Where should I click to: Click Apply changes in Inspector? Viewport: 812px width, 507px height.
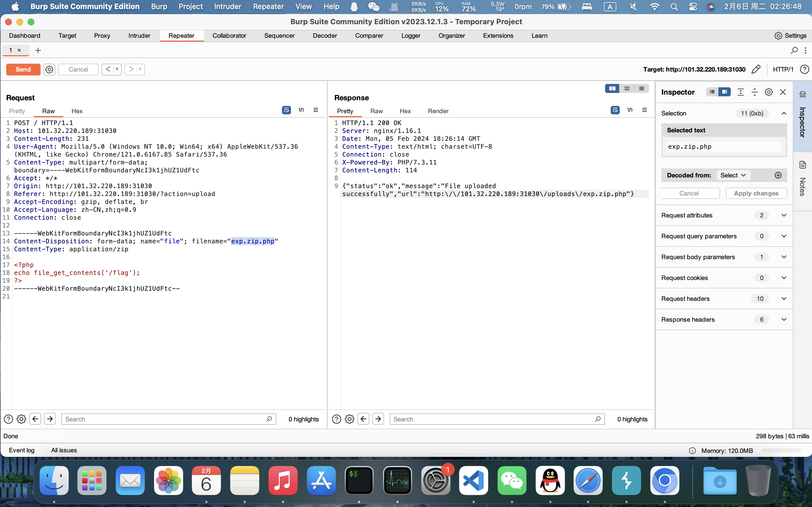[x=756, y=194]
